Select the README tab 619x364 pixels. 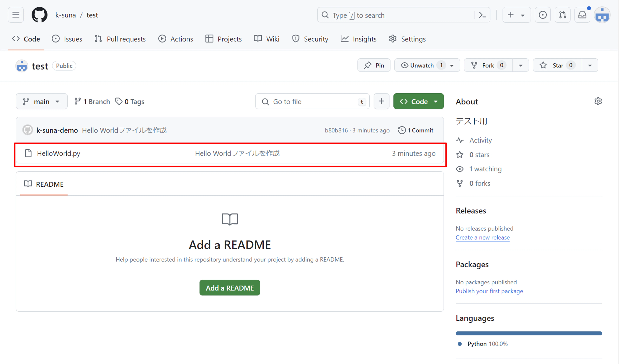pyautogui.click(x=44, y=184)
